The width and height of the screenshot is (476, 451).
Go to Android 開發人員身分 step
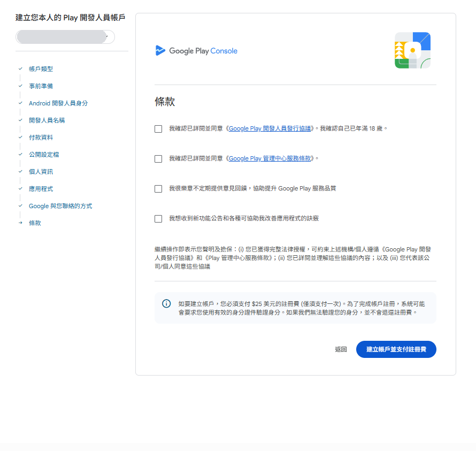(58, 103)
